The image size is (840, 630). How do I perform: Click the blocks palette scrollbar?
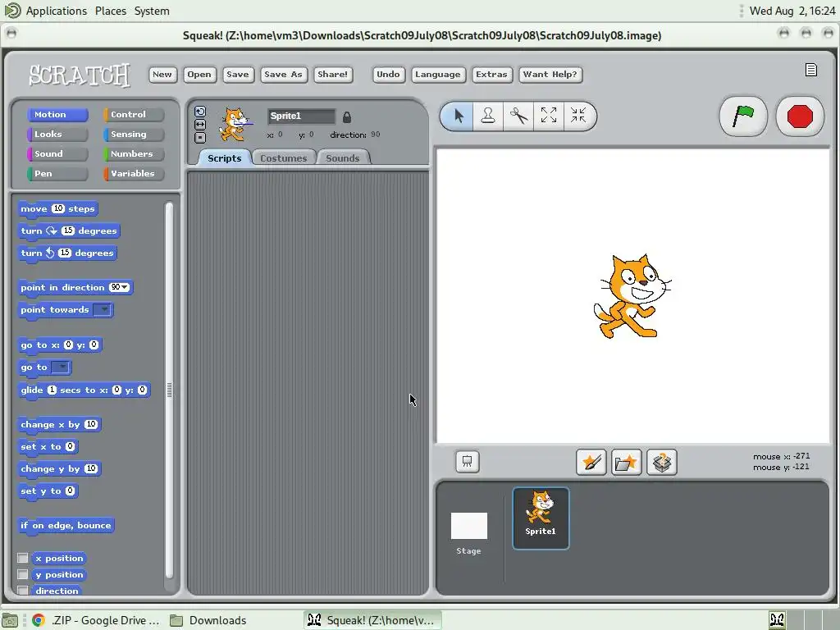(169, 390)
